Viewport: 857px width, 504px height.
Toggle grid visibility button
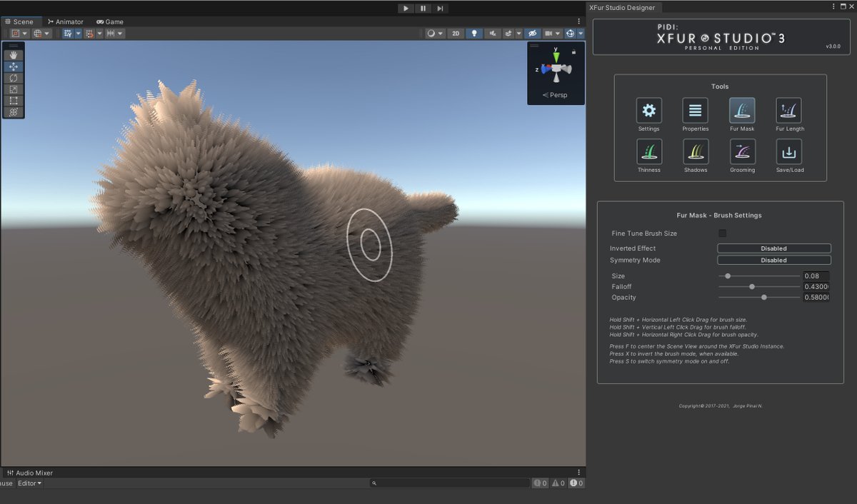[x=68, y=34]
